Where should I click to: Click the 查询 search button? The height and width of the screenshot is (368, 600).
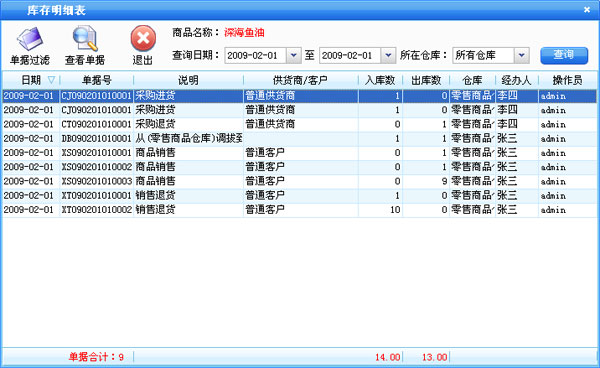[564, 55]
